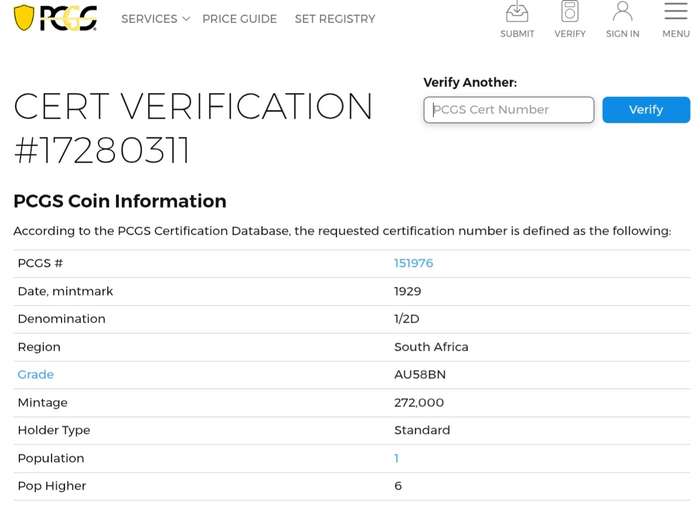This screenshot has width=700, height=515.
Task: Click the Menu text label
Action: coord(676,33)
